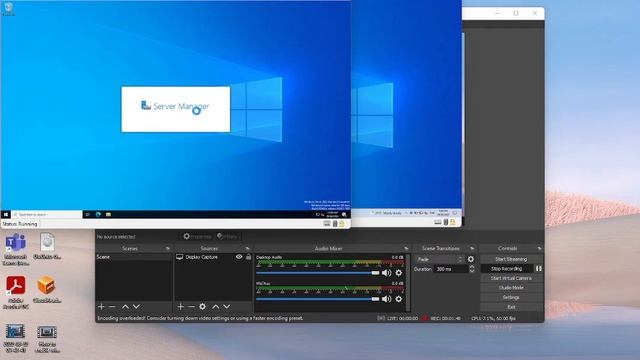Pop out the Audio Mixer dock via its header icon
Image resolution: width=640 pixels, height=360 pixels.
406,248
